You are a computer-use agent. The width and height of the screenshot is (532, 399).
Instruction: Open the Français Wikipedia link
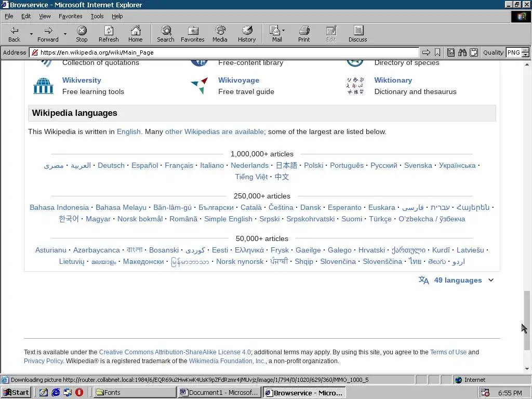[x=179, y=165]
